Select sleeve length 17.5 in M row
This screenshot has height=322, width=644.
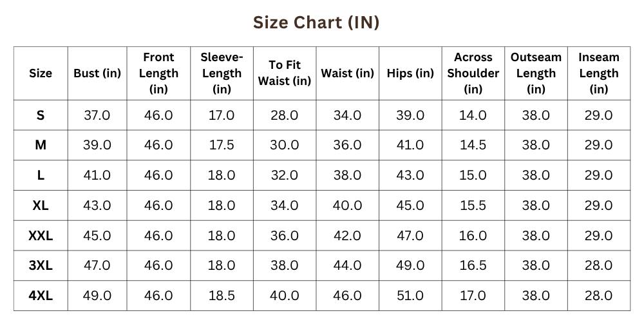[x=222, y=145]
